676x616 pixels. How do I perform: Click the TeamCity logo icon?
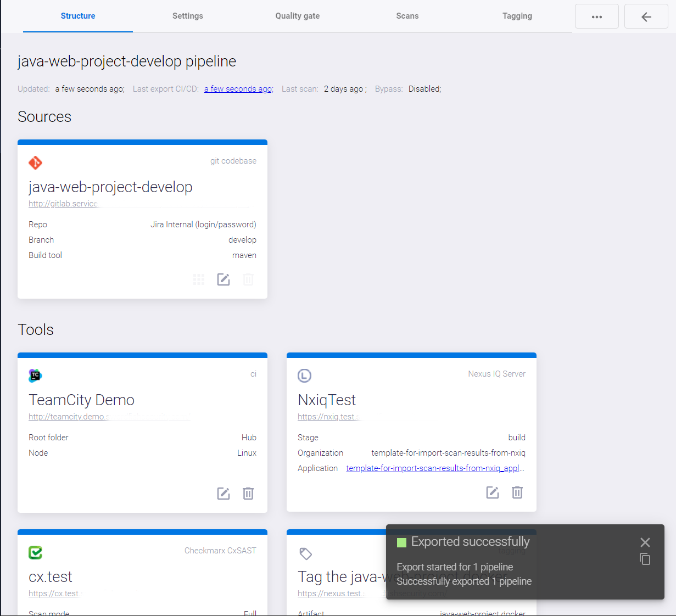pos(35,376)
